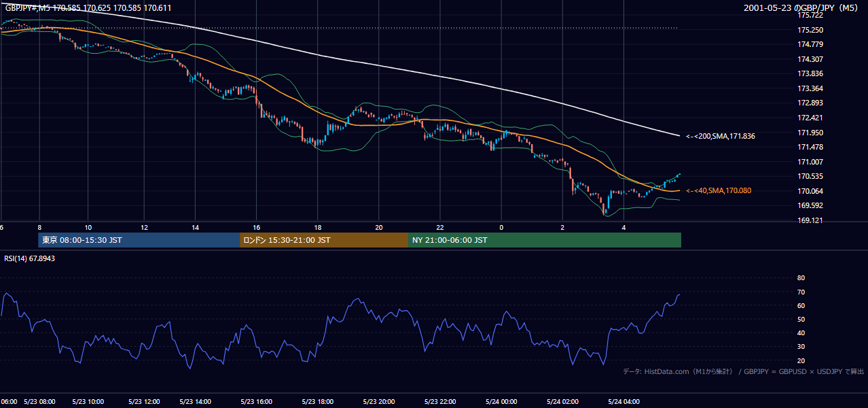The width and height of the screenshot is (868, 408).
Task: Click the 171.007 price axis label
Action: tap(810, 162)
